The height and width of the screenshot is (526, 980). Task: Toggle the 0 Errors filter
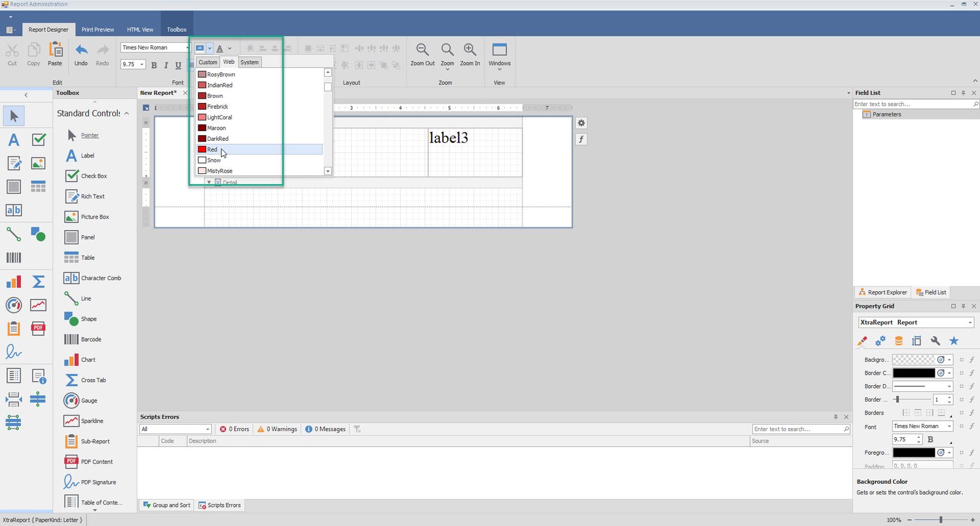[235, 429]
